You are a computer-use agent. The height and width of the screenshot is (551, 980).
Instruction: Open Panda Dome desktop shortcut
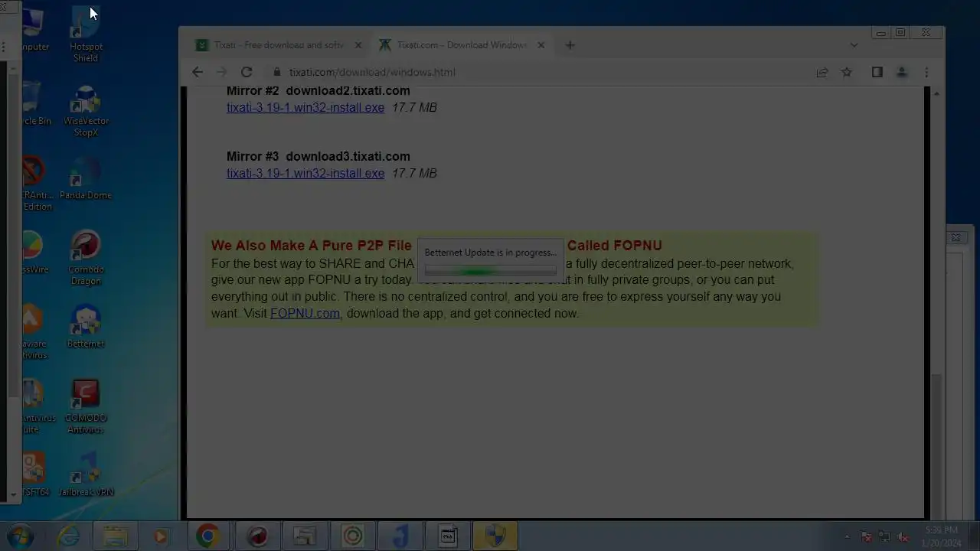pyautogui.click(x=86, y=178)
